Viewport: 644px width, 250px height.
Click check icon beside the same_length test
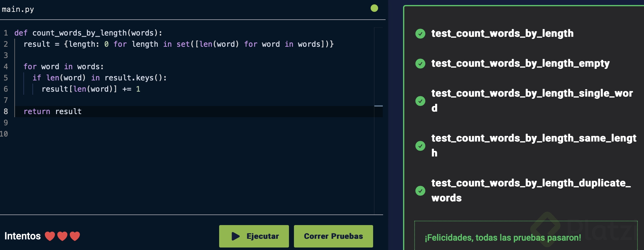(x=420, y=146)
